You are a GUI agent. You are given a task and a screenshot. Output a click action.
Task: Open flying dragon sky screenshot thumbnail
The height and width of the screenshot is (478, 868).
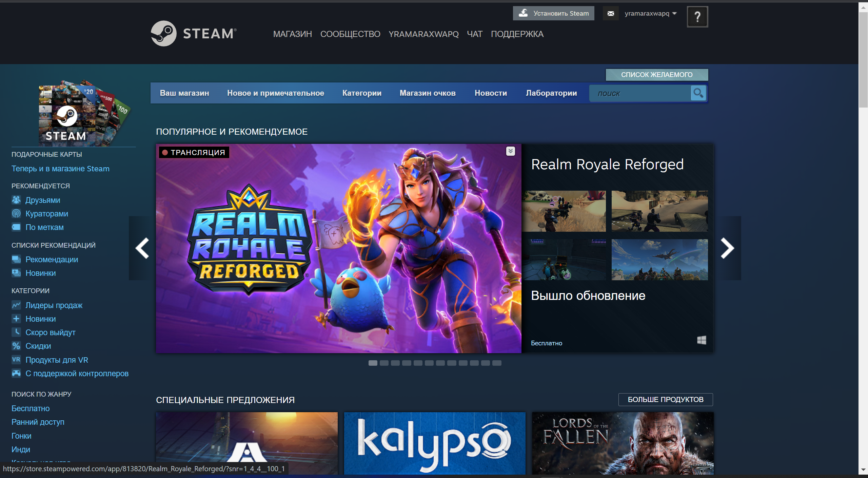pyautogui.click(x=659, y=260)
